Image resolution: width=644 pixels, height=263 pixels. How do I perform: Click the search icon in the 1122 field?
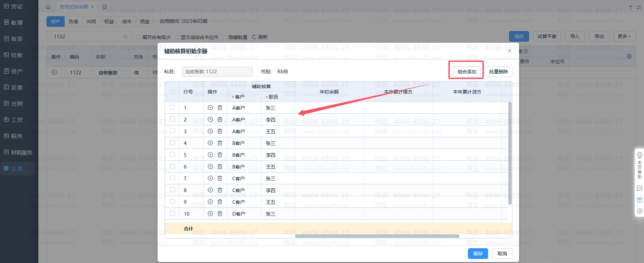(x=126, y=36)
